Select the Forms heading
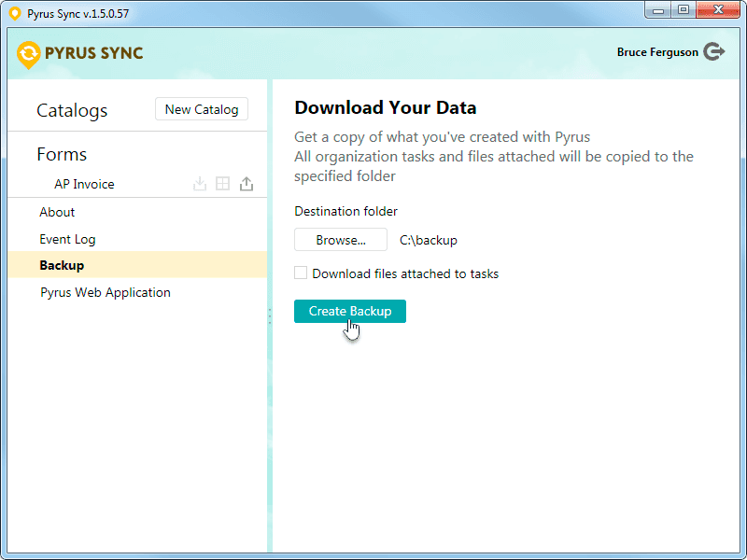The width and height of the screenshot is (747, 560). [x=62, y=154]
